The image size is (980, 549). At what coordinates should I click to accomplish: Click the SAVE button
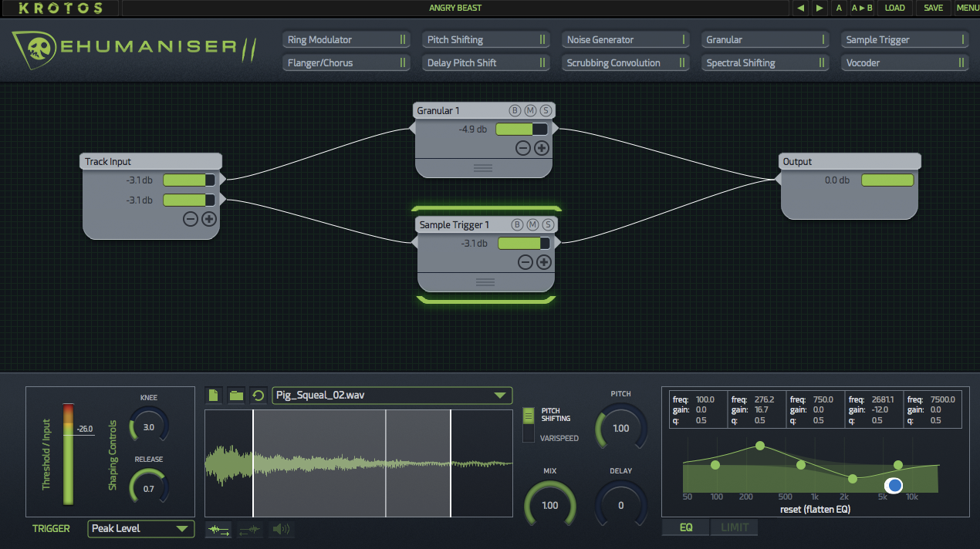tap(933, 8)
